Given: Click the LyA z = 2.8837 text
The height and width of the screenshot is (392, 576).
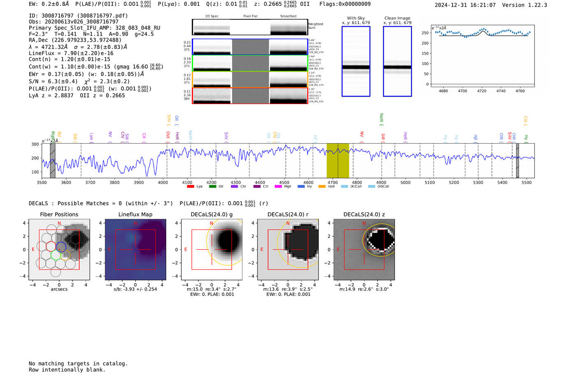Looking at the screenshot, I should (51, 95).
